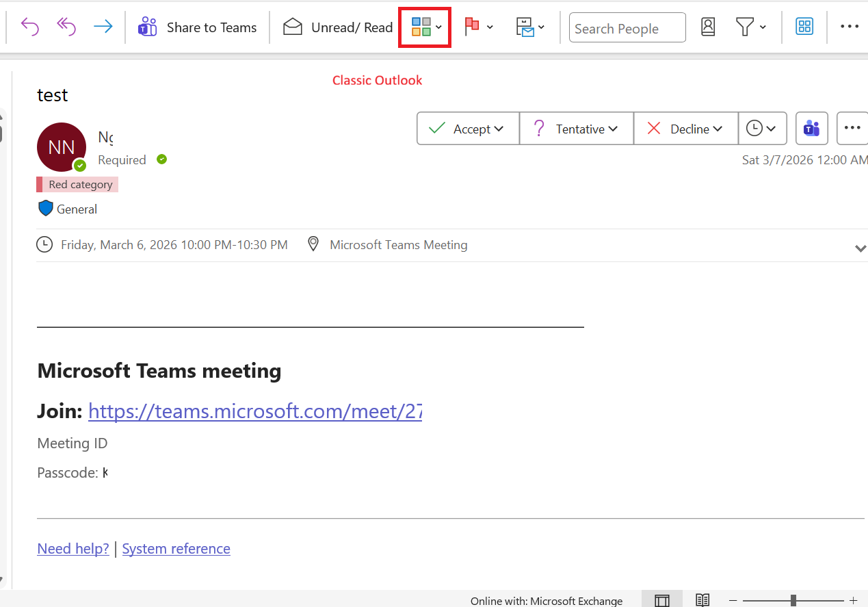The height and width of the screenshot is (607, 868).
Task: Click the location pin icon
Action: tap(313, 244)
